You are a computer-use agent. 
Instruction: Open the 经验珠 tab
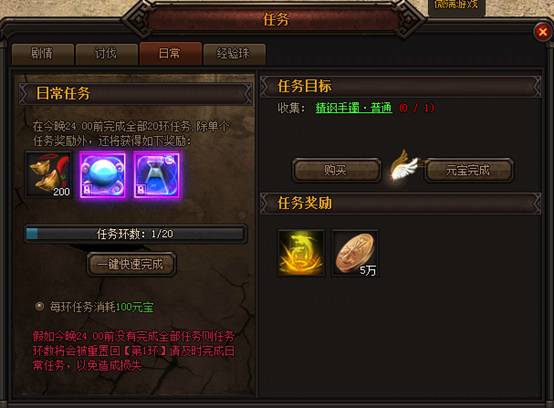(234, 54)
